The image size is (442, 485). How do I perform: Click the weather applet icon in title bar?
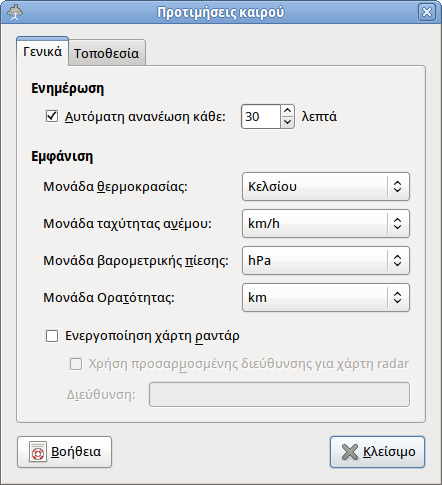(15, 12)
